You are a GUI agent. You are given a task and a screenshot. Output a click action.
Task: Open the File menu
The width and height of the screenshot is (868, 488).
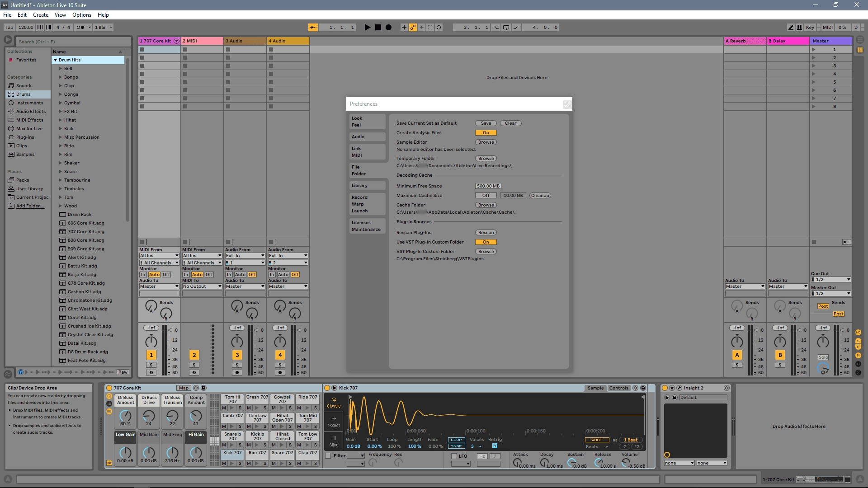pyautogui.click(x=7, y=15)
